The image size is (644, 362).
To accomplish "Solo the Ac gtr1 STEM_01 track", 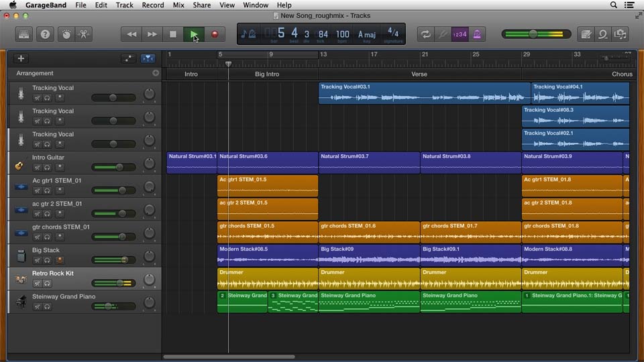I will pyautogui.click(x=47, y=190).
